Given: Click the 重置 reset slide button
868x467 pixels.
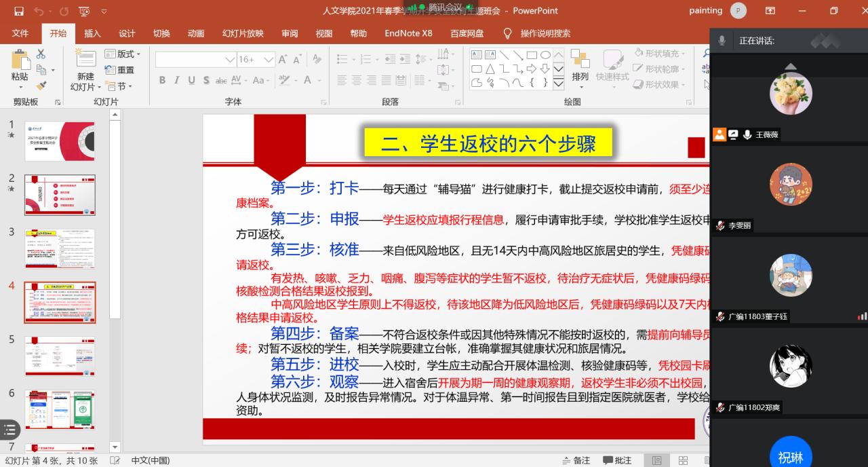Looking at the screenshot, I should [120, 70].
